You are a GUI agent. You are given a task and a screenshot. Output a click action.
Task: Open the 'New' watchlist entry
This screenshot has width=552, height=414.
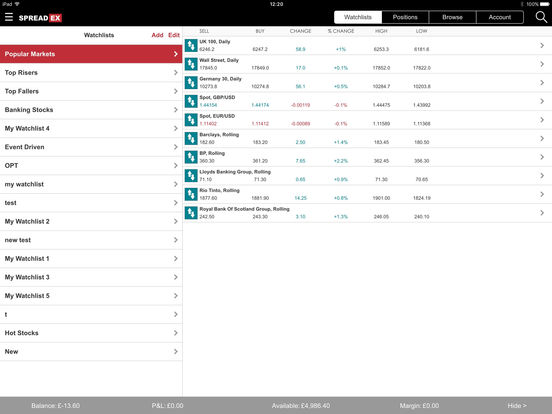pos(91,352)
